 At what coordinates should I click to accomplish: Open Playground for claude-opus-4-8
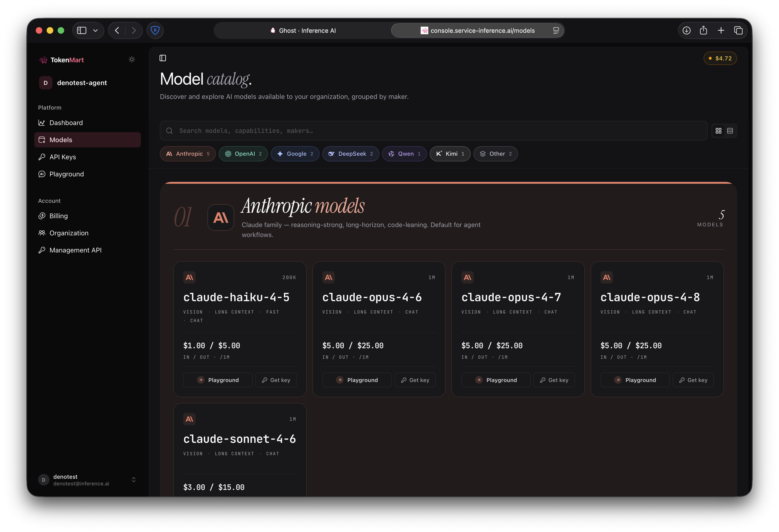click(x=635, y=380)
